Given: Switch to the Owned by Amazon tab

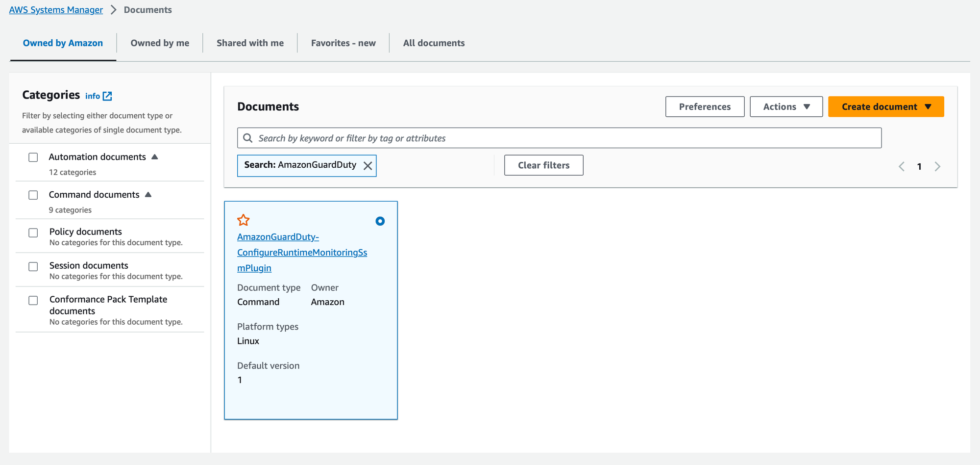Looking at the screenshot, I should [x=63, y=43].
